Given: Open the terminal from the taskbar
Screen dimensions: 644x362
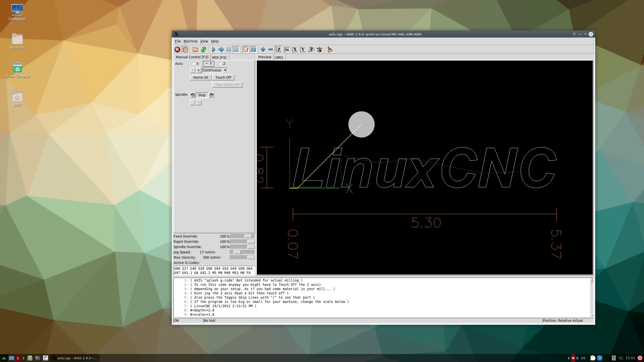Looking at the screenshot, I should [x=37, y=358].
